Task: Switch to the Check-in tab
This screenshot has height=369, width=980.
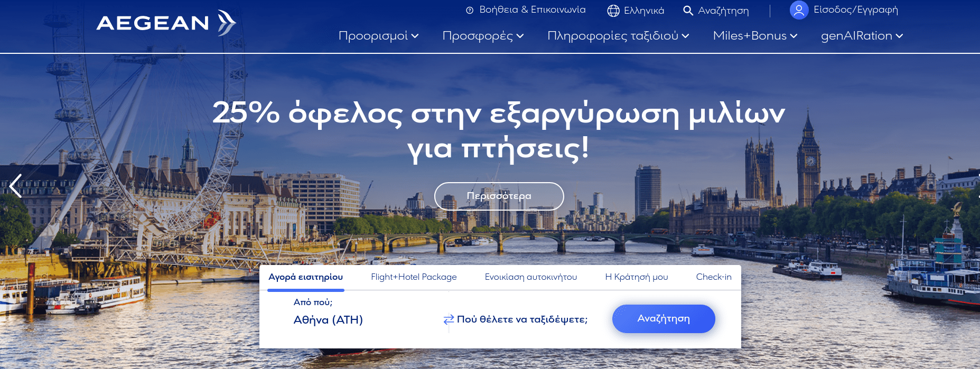Action: [x=713, y=277]
